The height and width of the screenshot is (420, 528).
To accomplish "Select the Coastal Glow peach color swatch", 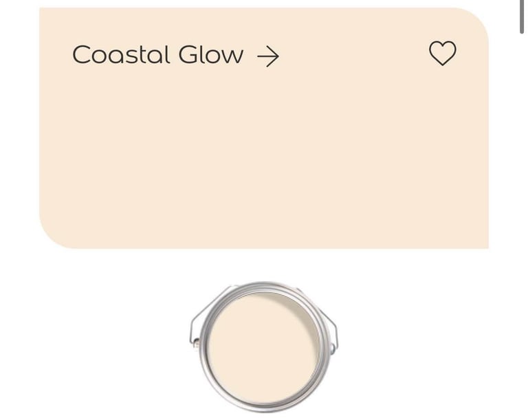I will click(x=264, y=128).
